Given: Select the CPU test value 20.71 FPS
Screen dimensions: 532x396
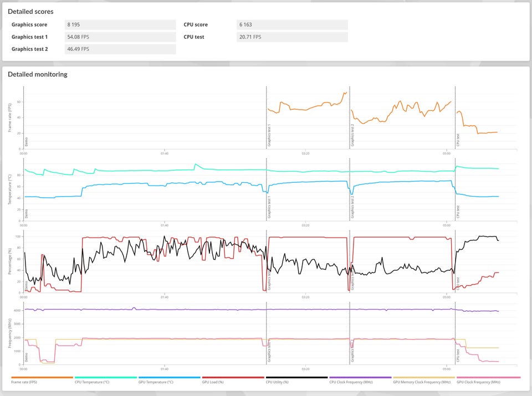Looking at the screenshot, I should tap(292, 37).
